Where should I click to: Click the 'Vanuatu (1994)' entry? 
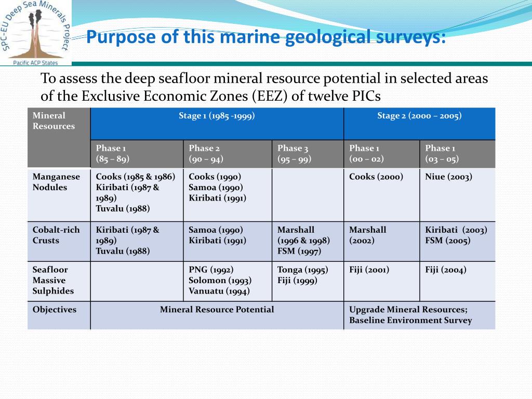(219, 291)
